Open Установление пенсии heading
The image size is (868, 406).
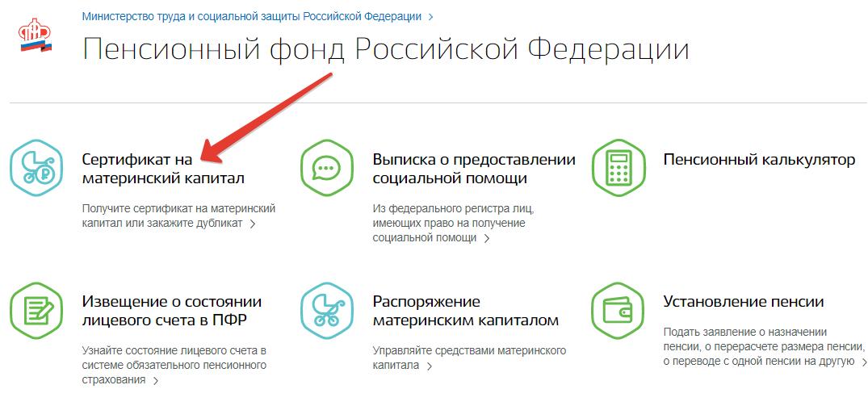pyautogui.click(x=744, y=302)
